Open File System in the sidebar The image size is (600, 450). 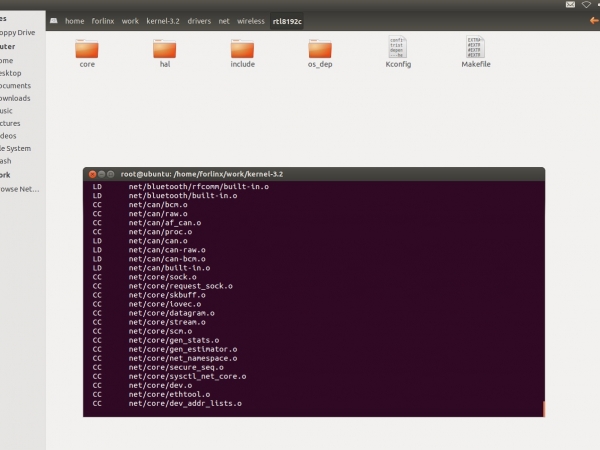point(15,148)
